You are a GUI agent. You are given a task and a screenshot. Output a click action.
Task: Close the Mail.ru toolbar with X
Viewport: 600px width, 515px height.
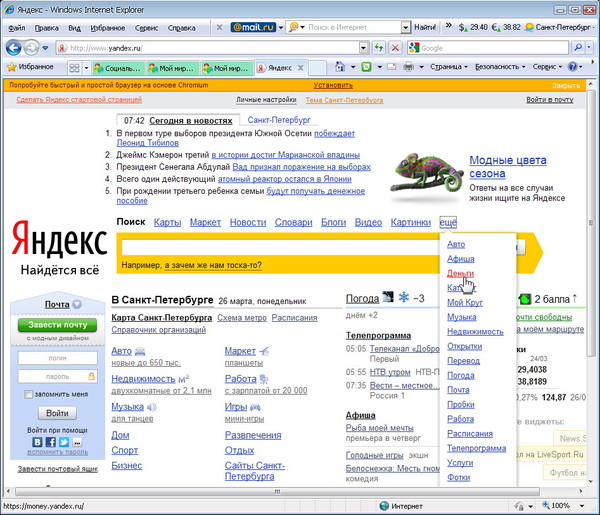click(x=219, y=28)
